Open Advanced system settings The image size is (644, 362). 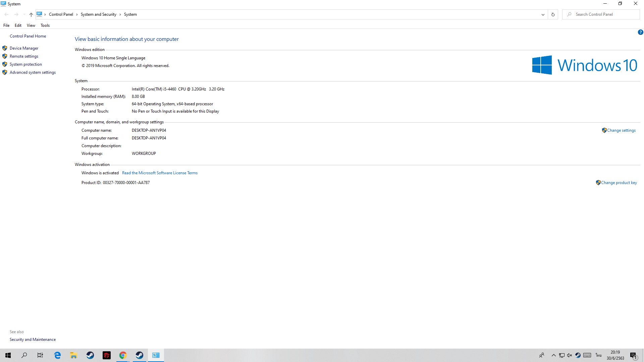point(33,72)
